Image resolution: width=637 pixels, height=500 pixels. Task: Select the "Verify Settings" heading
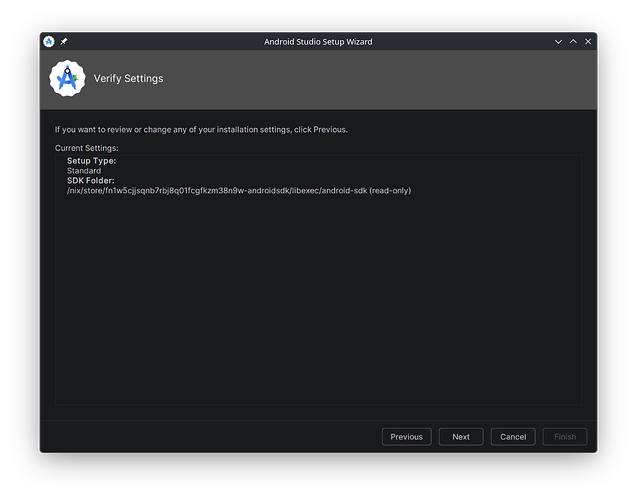click(x=128, y=78)
